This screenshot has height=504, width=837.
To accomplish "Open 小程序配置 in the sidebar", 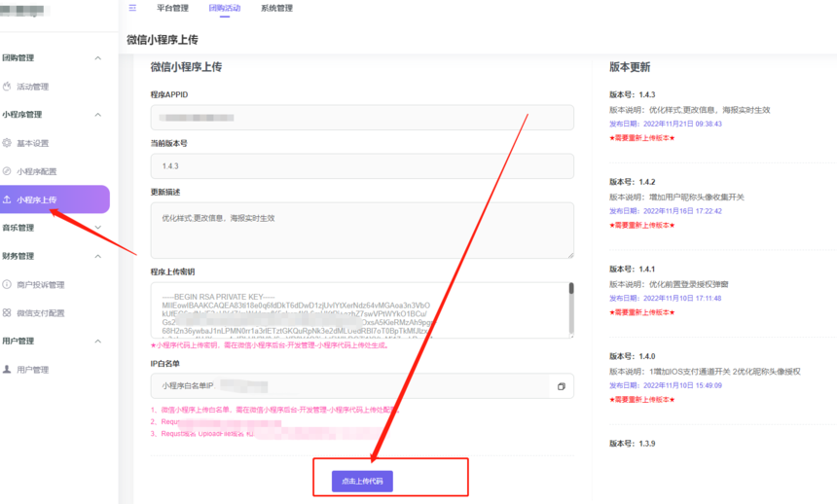I will (x=36, y=171).
